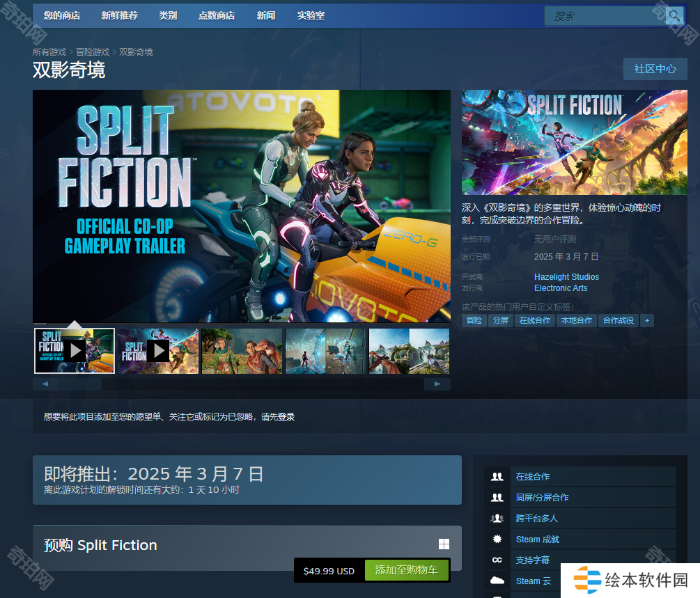Open the 社区中心 button
The image size is (700, 598).
coord(655,69)
